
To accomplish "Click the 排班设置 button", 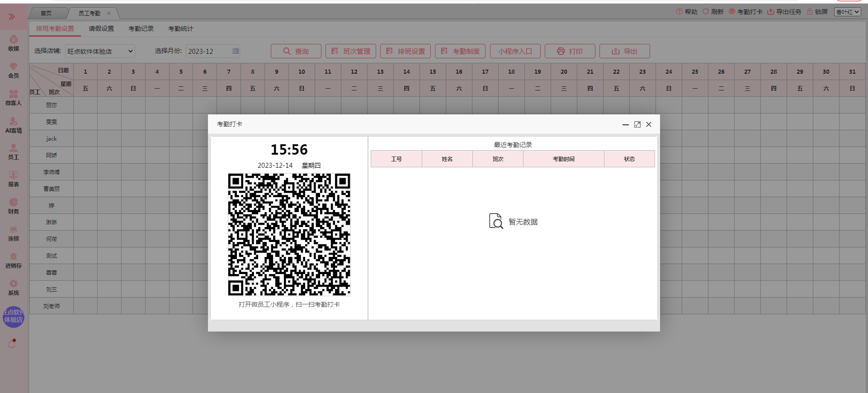I will [406, 51].
